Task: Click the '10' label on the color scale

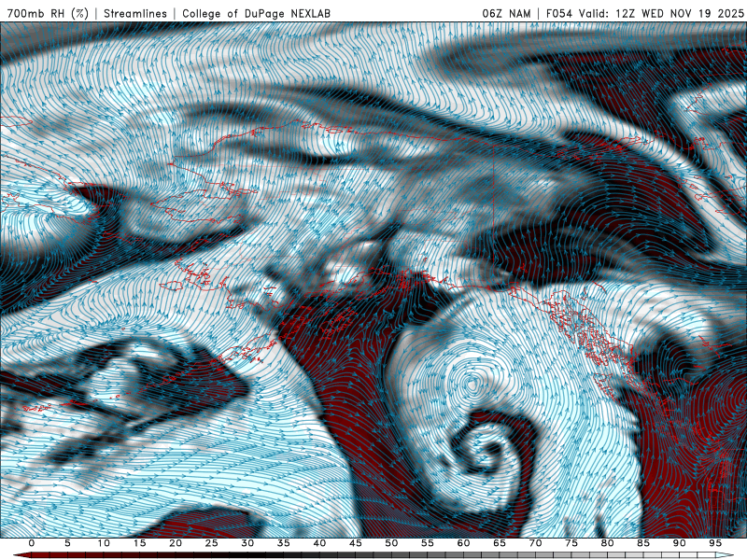Action: pyautogui.click(x=104, y=543)
